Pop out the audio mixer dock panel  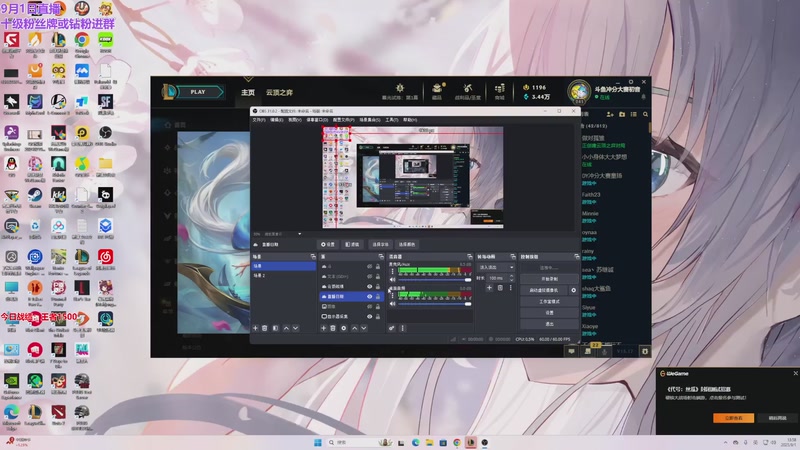click(x=469, y=257)
